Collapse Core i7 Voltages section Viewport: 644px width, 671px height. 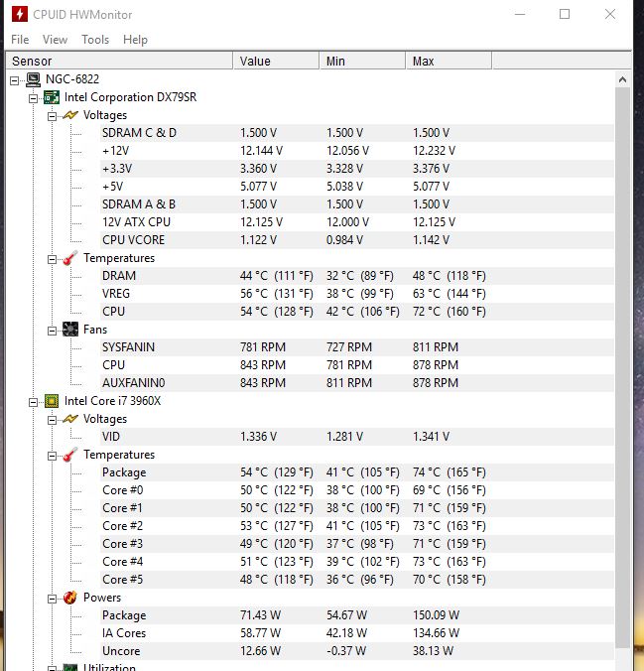click(x=52, y=420)
